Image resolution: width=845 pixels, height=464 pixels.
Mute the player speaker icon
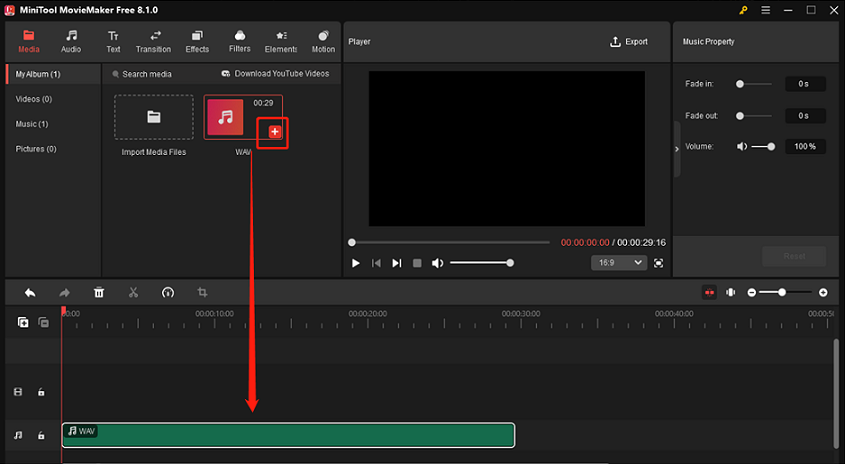438,263
